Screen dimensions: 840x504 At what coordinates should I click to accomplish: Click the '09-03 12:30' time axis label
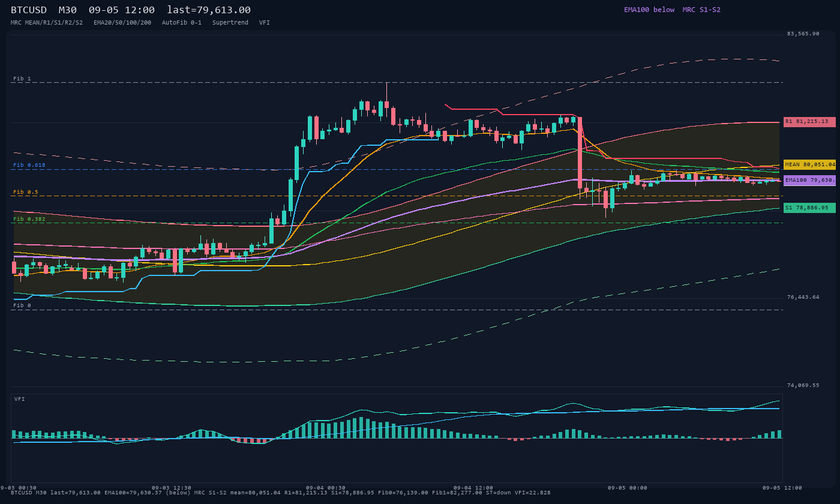[172, 488]
